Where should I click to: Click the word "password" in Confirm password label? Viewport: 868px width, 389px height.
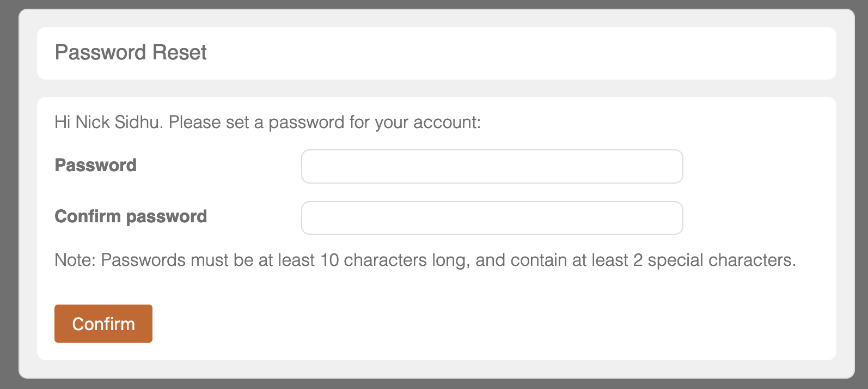coord(166,216)
